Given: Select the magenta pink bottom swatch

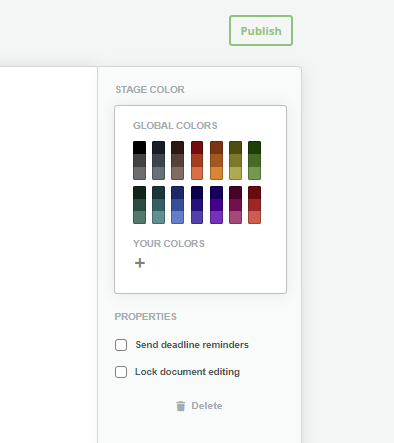Looking at the screenshot, I should coord(235,217).
